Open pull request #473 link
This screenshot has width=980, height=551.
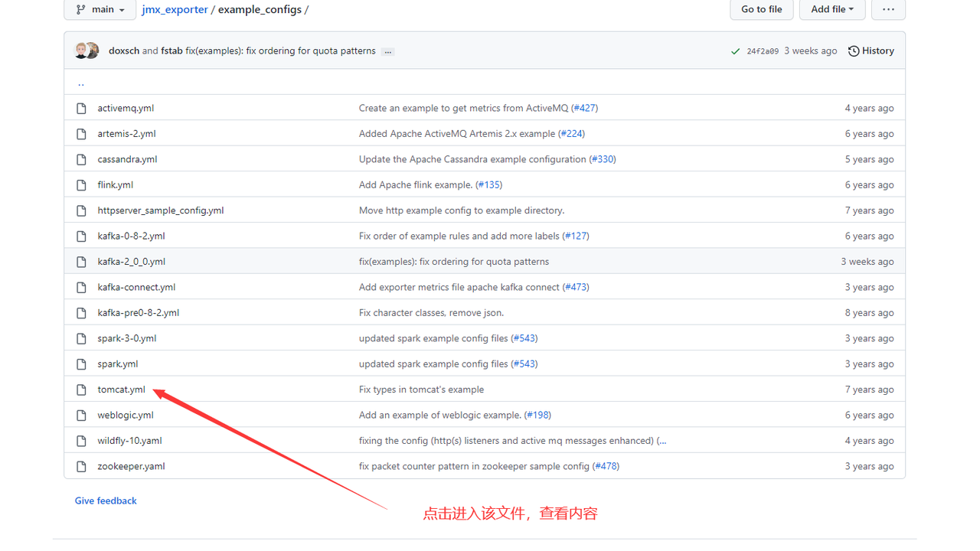click(x=576, y=287)
